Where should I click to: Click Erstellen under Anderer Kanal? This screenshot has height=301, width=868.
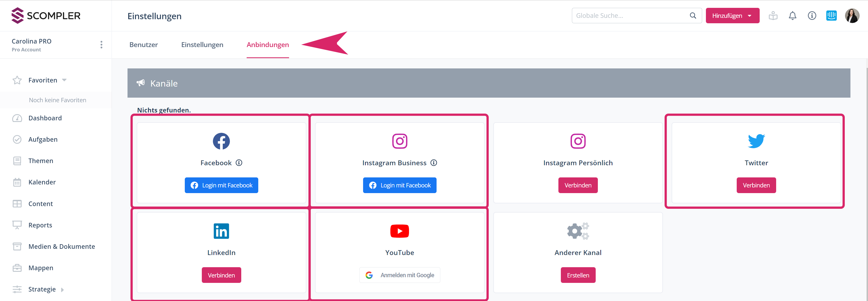578,275
